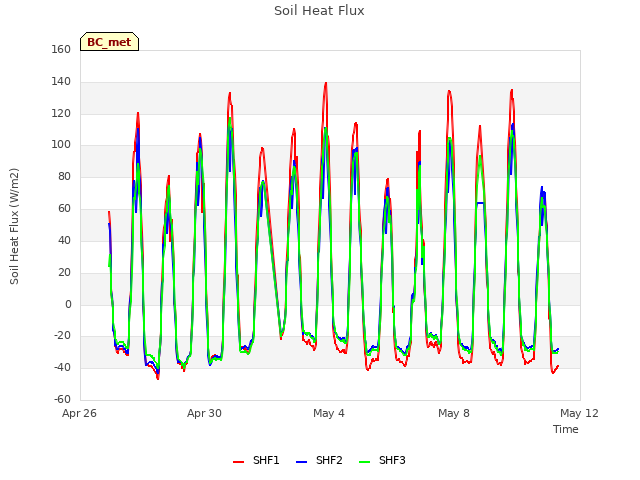The height and width of the screenshot is (480, 640).
Task: Click the 160 y-axis tick label
Action: click(61, 49)
